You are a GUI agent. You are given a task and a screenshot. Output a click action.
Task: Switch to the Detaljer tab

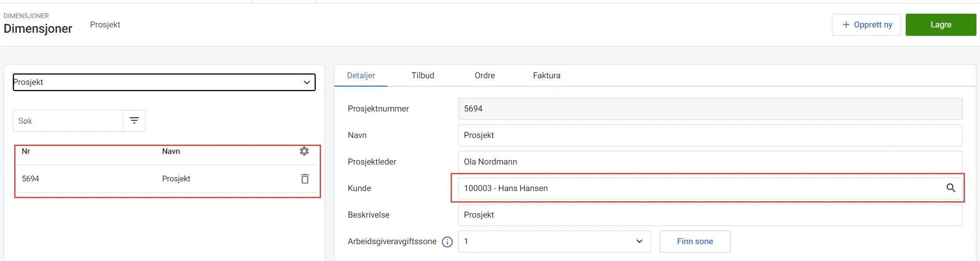click(361, 76)
